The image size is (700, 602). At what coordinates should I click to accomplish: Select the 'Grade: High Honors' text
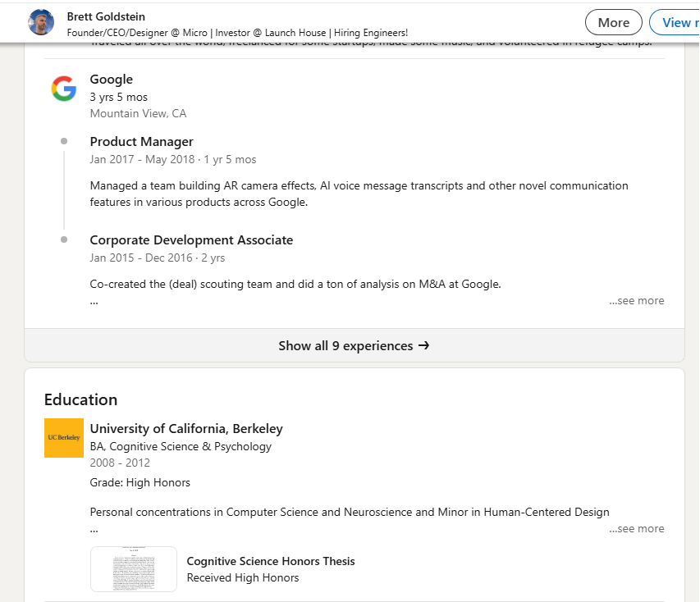point(140,482)
